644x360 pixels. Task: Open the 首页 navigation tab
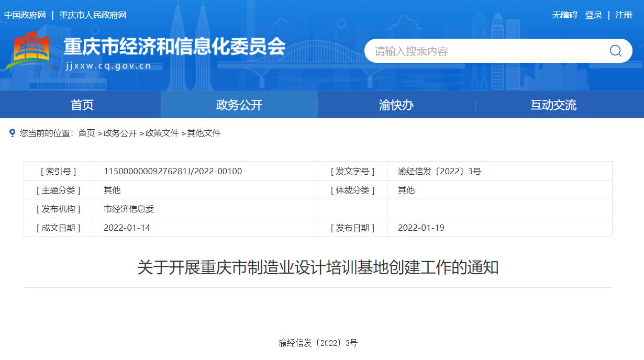coord(82,105)
